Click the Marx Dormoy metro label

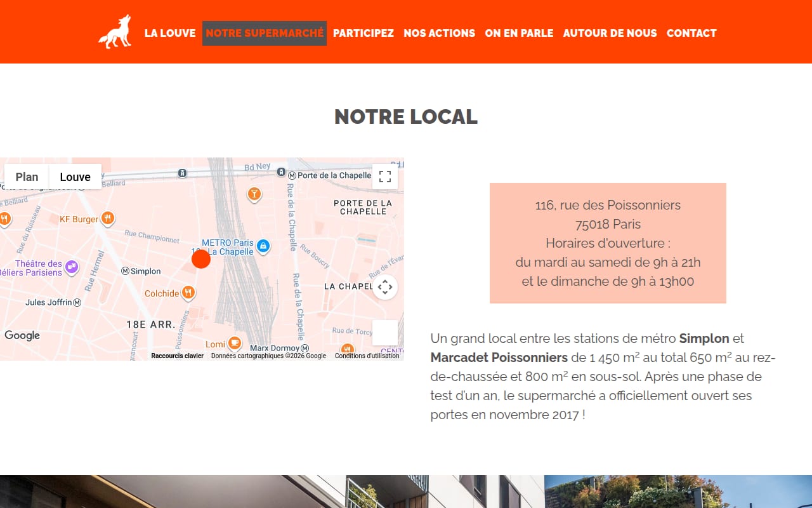[280, 348]
